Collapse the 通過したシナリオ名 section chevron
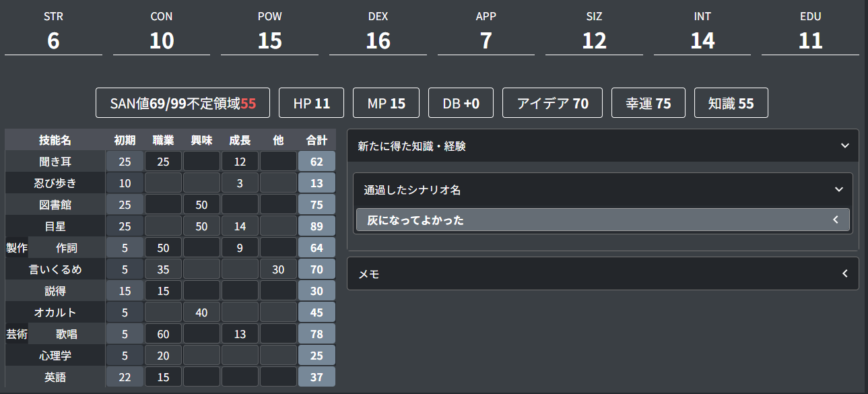Viewport: 868px width, 394px height. [838, 190]
